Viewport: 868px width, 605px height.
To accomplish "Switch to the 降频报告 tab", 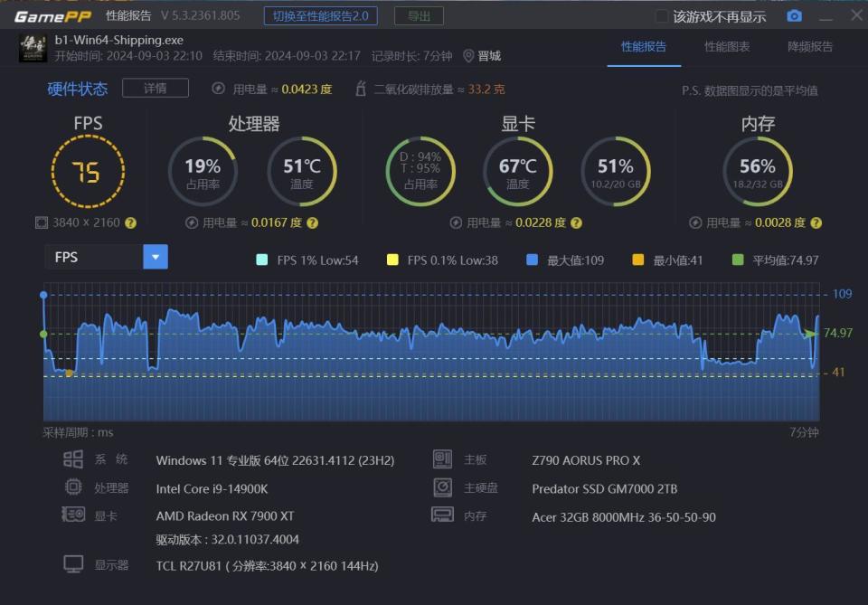I will 810,46.
